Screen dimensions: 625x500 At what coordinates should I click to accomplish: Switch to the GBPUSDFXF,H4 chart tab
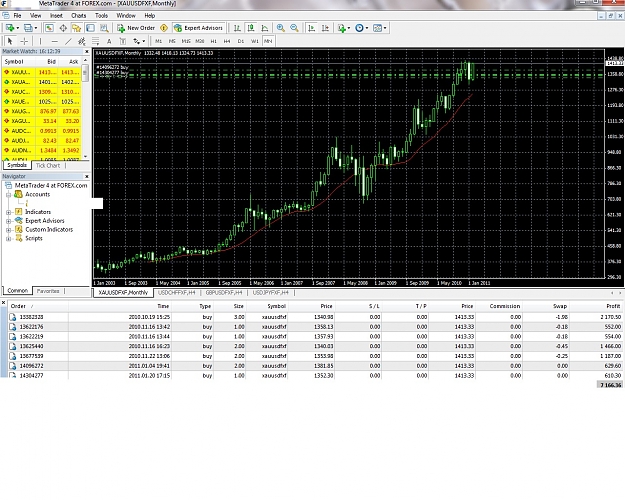coord(224,293)
